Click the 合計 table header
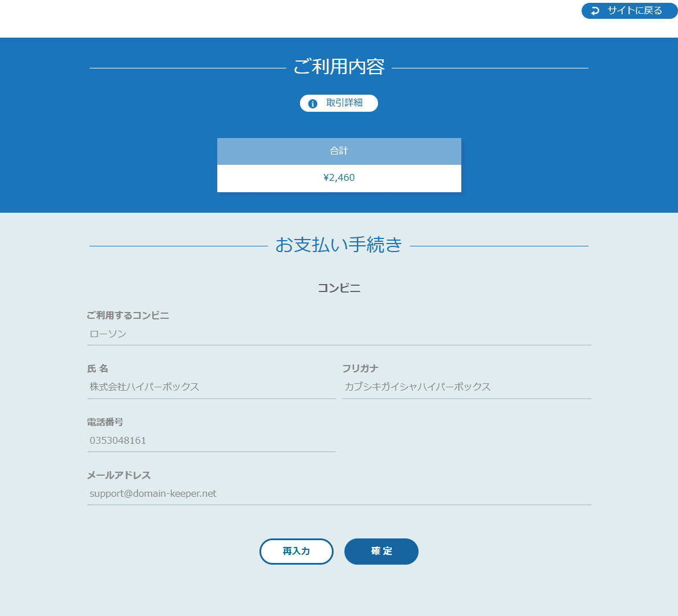The height and width of the screenshot is (616, 678). [x=339, y=151]
